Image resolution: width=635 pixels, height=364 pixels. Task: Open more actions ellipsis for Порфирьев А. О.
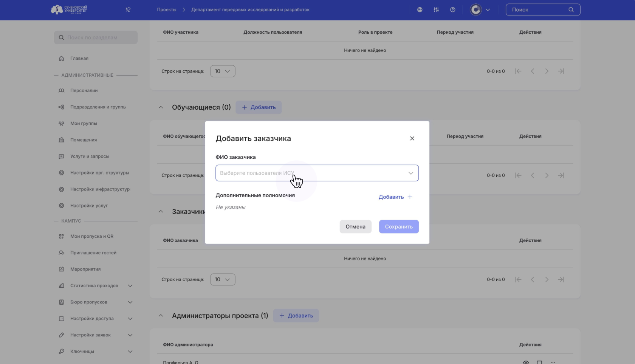(x=553, y=361)
